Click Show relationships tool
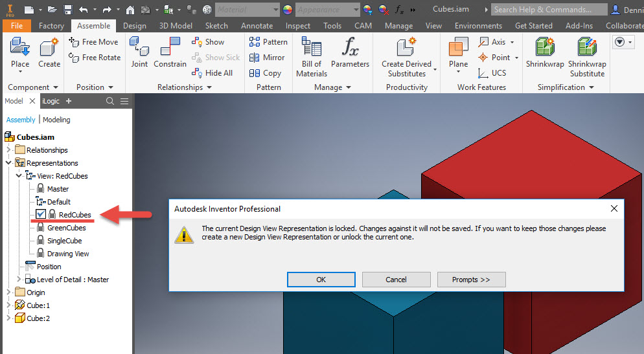The image size is (644, 354). (208, 42)
